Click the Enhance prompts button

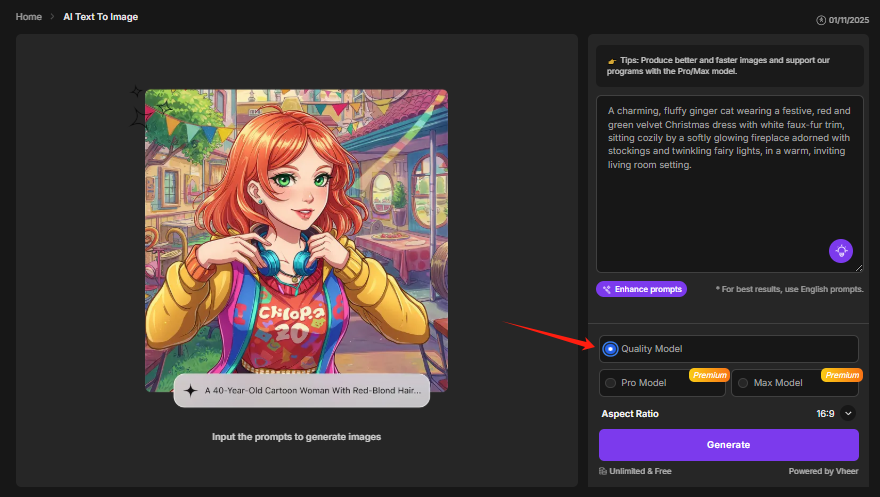tap(641, 289)
